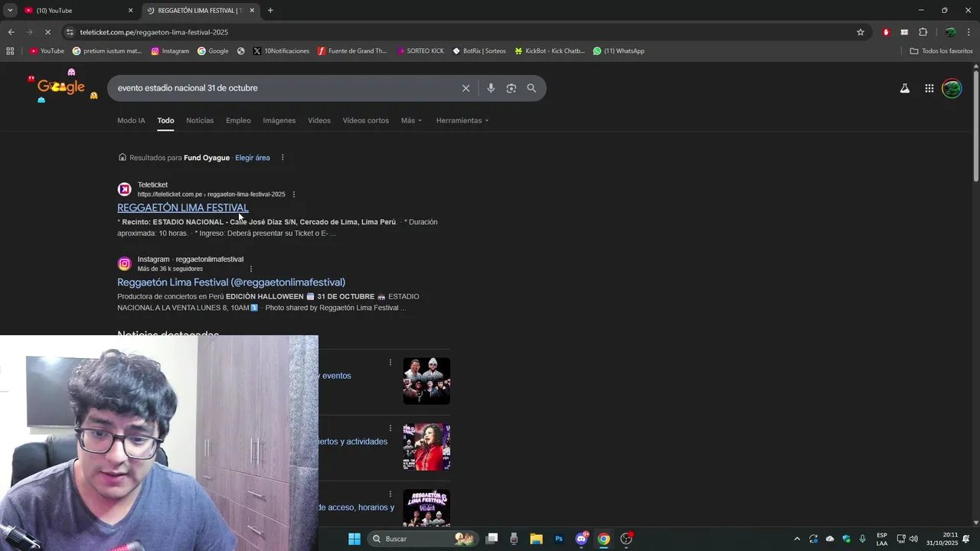Image resolution: width=980 pixels, height=551 pixels.
Task: Search by image with the lens icon
Action: 511,88
